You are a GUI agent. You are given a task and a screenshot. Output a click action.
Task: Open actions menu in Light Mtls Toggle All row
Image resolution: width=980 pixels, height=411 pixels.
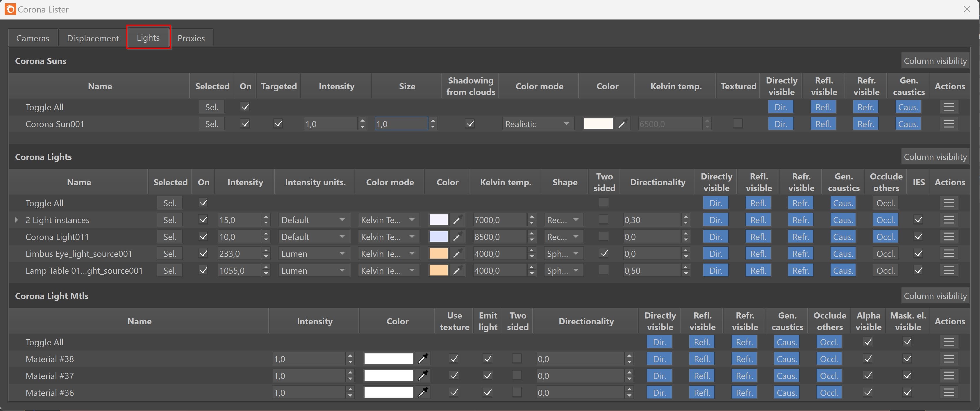coord(948,342)
